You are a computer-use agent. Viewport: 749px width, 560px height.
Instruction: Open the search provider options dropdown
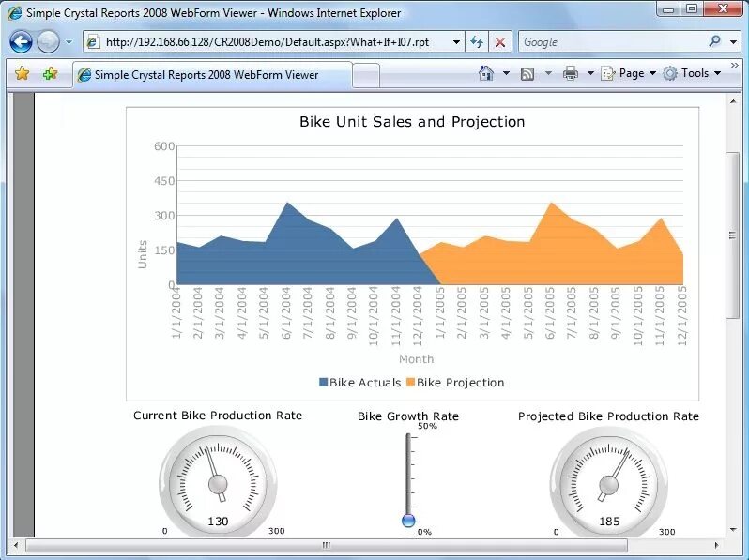coord(733,42)
